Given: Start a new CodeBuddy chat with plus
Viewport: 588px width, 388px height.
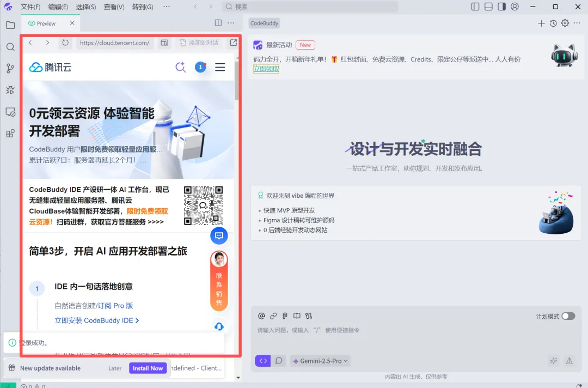Looking at the screenshot, I should [x=542, y=23].
